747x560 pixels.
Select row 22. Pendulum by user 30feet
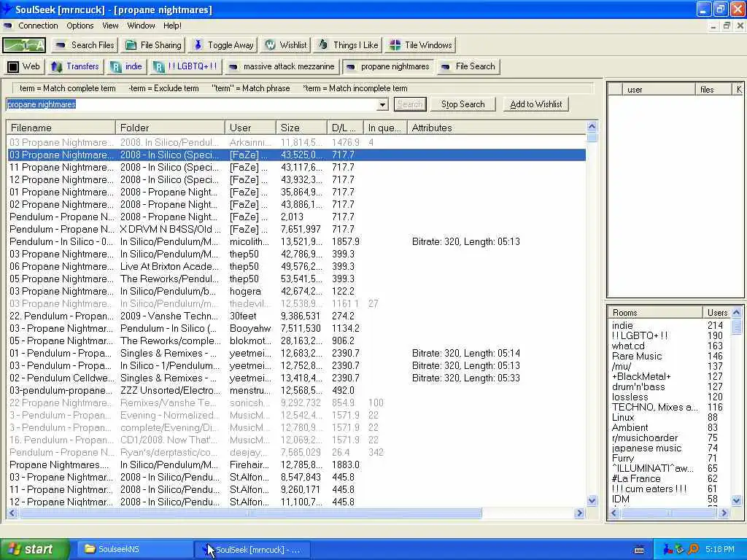click(x=296, y=316)
